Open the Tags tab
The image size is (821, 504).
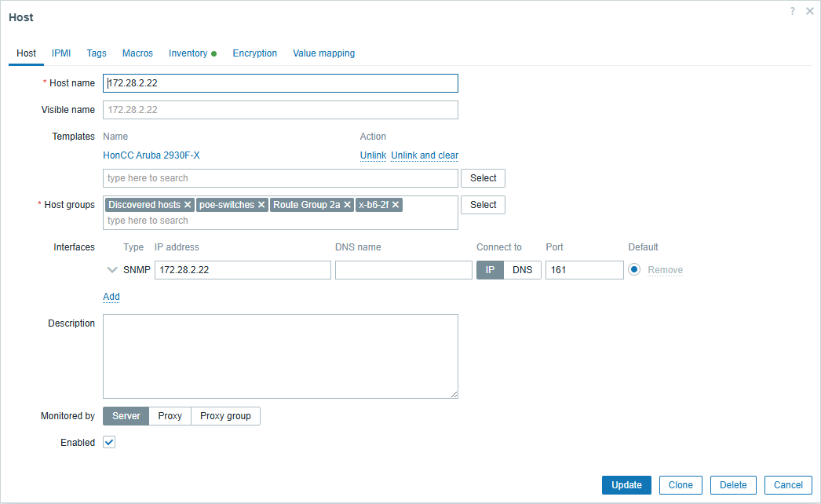[97, 53]
